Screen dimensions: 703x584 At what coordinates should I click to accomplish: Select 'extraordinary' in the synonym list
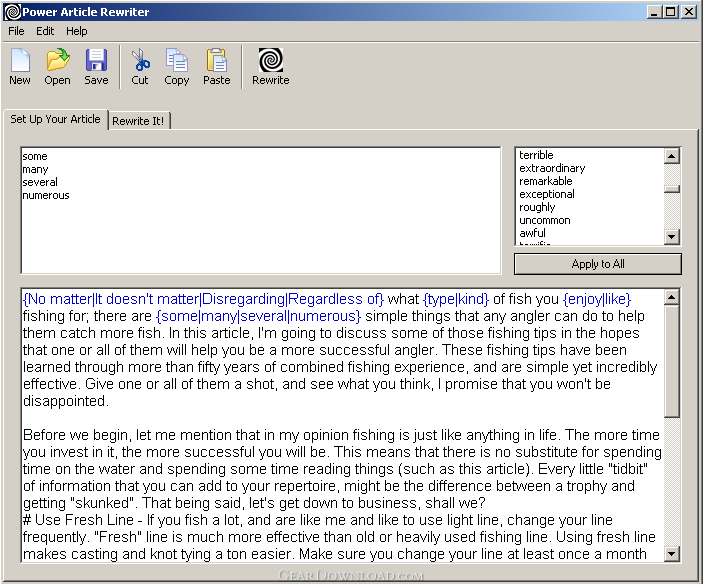pyautogui.click(x=552, y=168)
